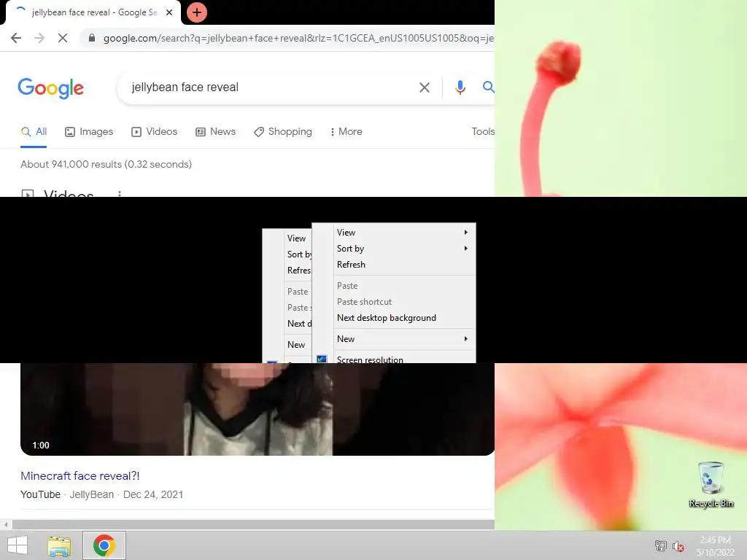747x560 pixels.
Task: Click the blue search magnifier icon
Action: point(488,87)
